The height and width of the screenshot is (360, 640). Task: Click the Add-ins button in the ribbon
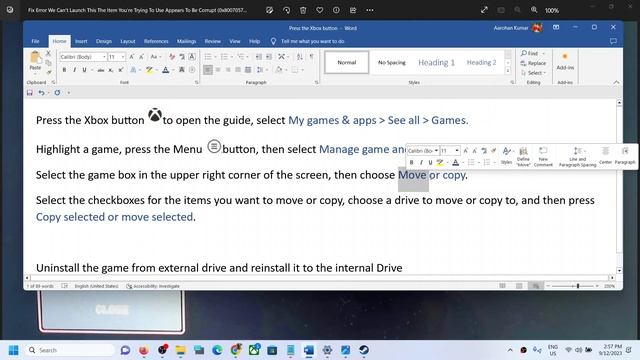click(565, 61)
